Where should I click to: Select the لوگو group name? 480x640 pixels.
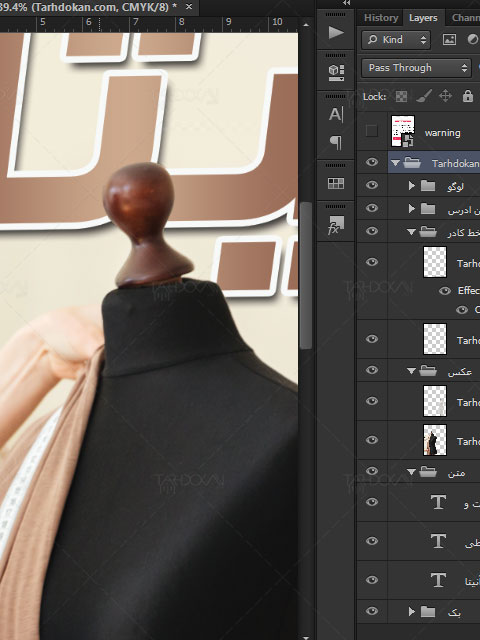point(455,187)
